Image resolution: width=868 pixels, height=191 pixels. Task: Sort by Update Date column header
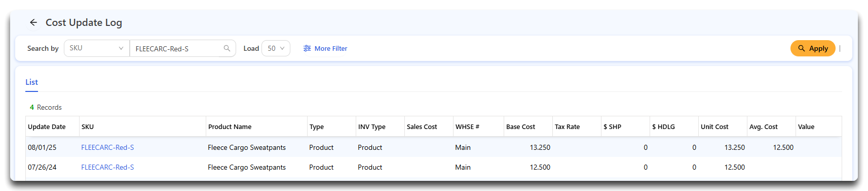pos(47,126)
